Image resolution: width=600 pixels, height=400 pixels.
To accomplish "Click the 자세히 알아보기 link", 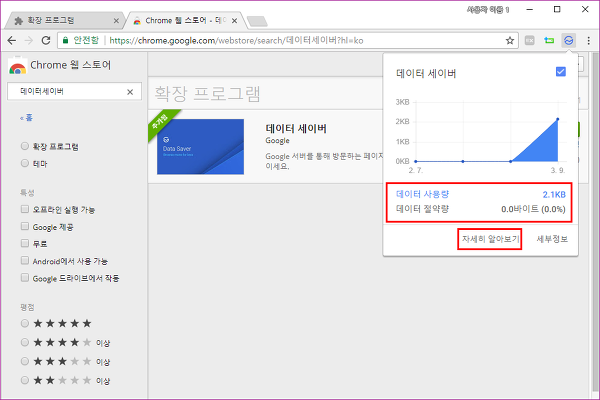I will [x=490, y=239].
